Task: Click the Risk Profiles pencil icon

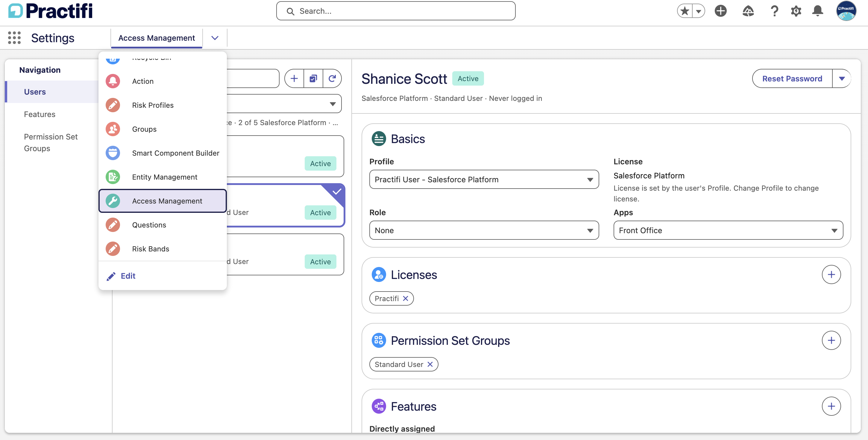Action: [113, 105]
